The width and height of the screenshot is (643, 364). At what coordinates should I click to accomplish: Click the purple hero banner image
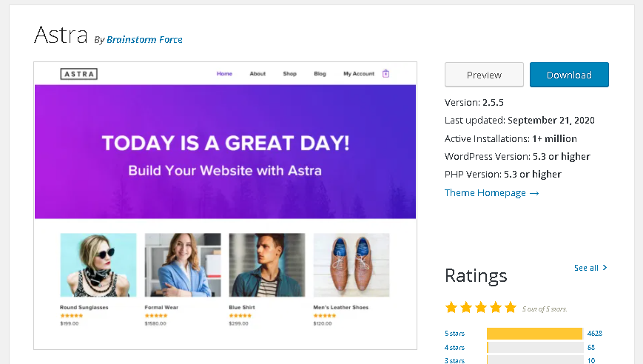[x=225, y=152]
